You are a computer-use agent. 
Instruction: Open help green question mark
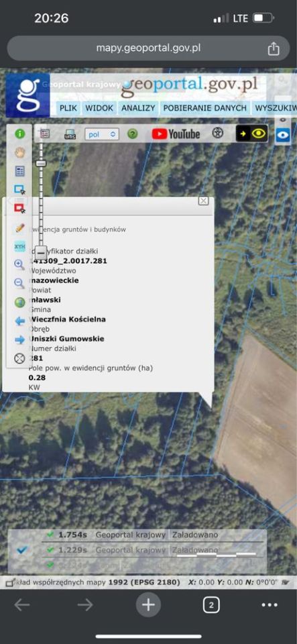(133, 134)
